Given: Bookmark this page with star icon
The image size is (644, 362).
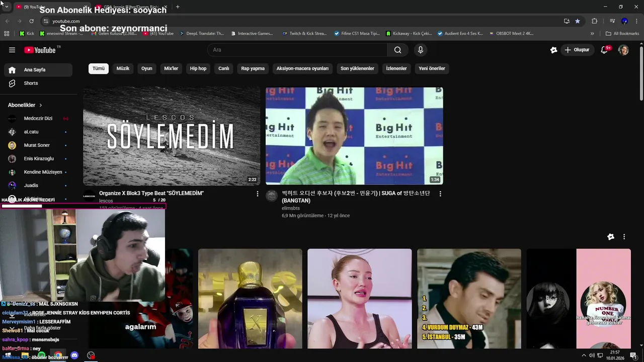Looking at the screenshot, I should pyautogui.click(x=578, y=21).
